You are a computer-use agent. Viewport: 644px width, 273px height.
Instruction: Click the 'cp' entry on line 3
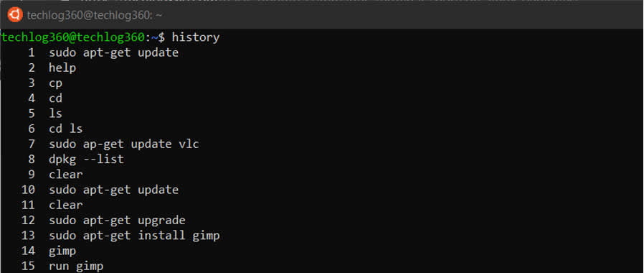point(55,83)
